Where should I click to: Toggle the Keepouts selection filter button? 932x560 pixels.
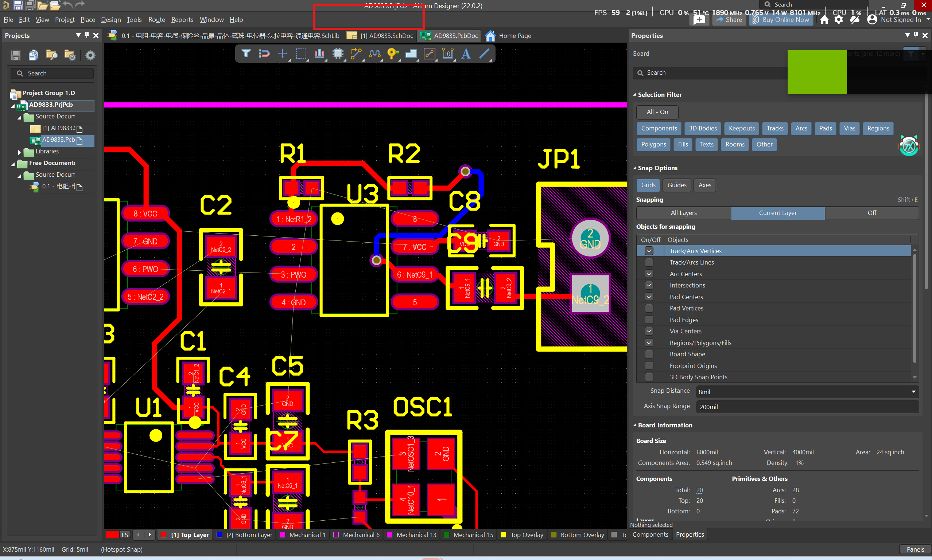pos(741,128)
